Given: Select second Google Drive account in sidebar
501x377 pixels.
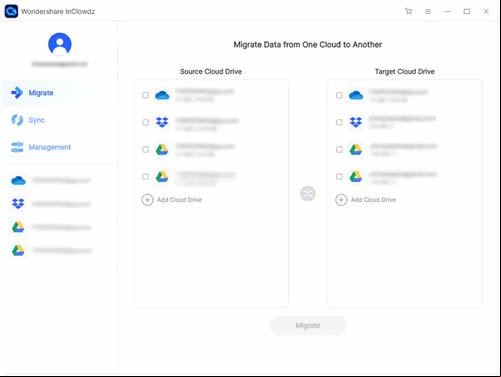Looking at the screenshot, I should click(51, 250).
